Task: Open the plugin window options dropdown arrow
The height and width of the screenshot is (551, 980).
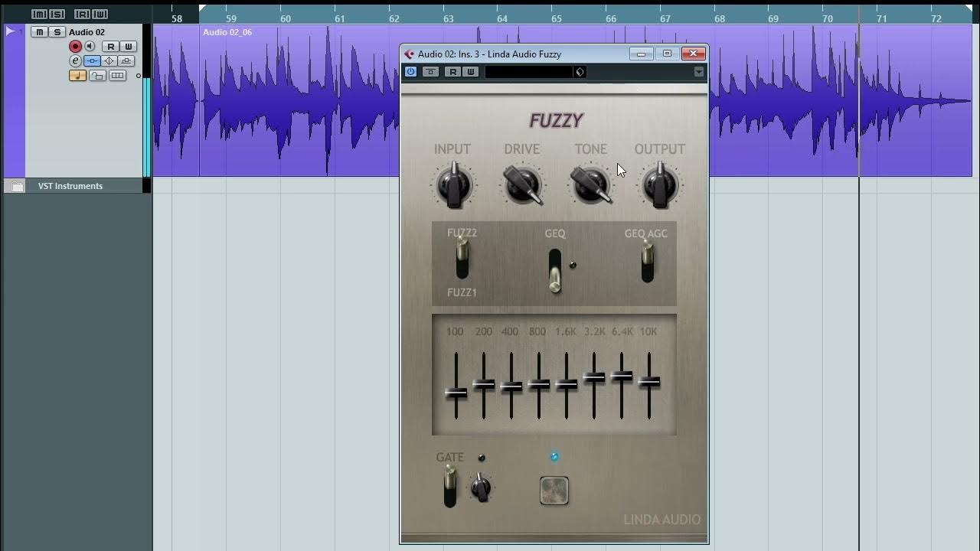Action: (699, 72)
